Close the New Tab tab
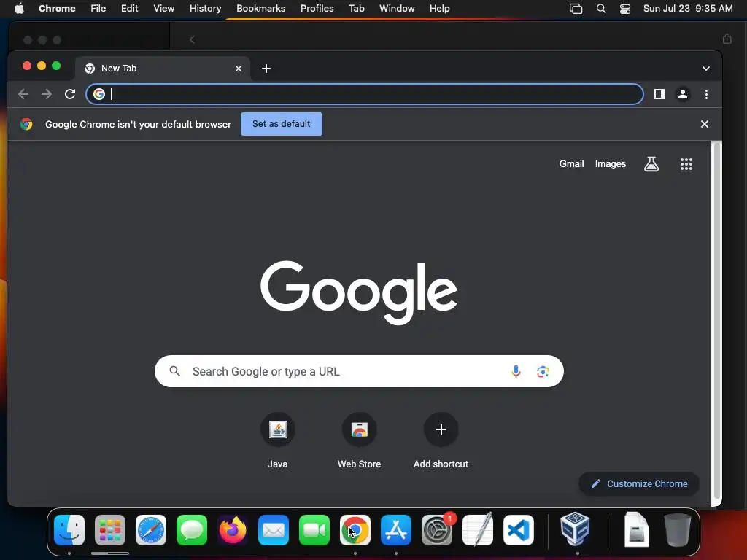 tap(239, 69)
